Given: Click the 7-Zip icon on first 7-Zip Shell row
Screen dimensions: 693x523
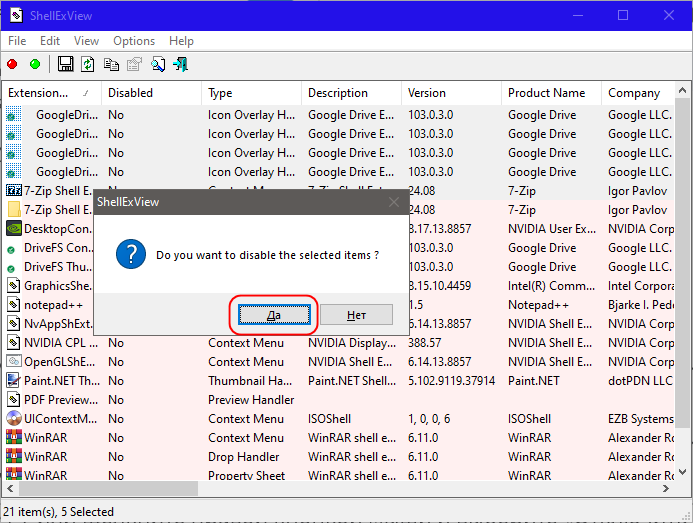Looking at the screenshot, I should click(14, 191).
